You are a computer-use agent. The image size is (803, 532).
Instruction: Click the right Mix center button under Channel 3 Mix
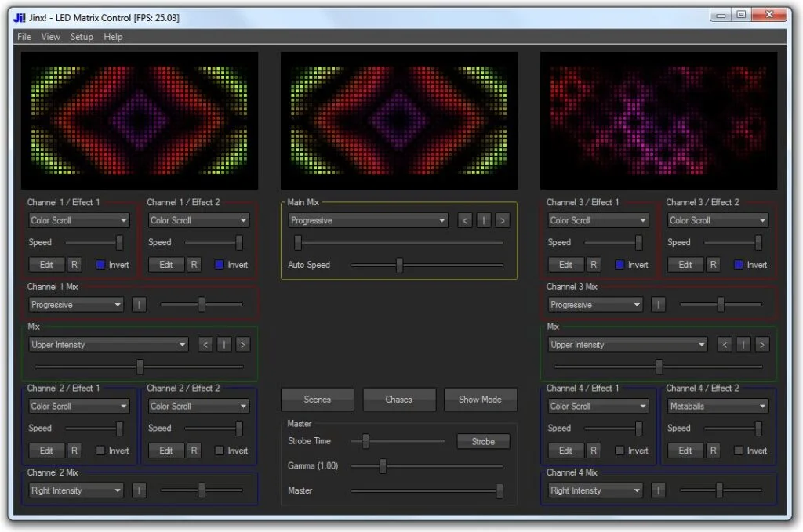coord(743,345)
